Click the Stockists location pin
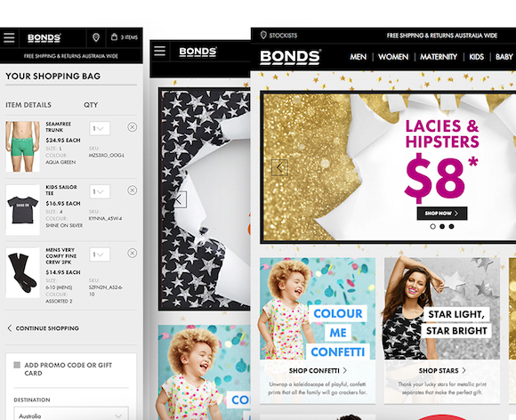The image size is (516, 420). point(263,36)
